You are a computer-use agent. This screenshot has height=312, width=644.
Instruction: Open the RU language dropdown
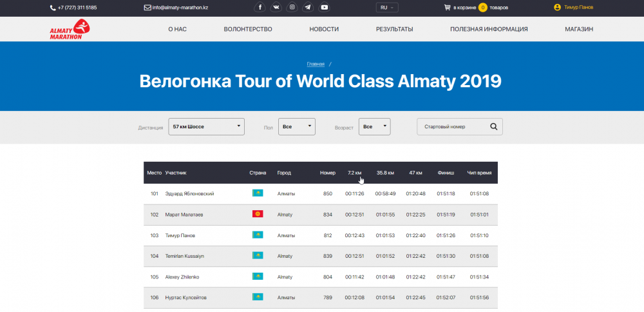coord(388,8)
